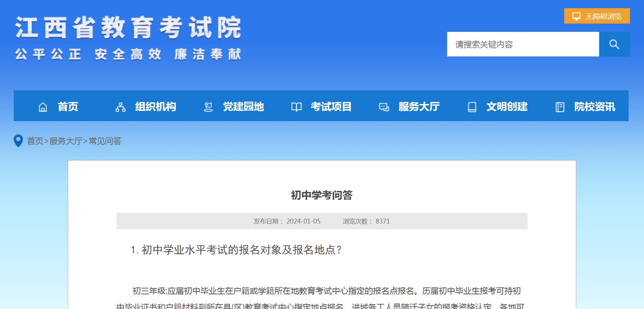Click the 首页 breadcrumb link
The width and height of the screenshot is (644, 309).
click(35, 141)
